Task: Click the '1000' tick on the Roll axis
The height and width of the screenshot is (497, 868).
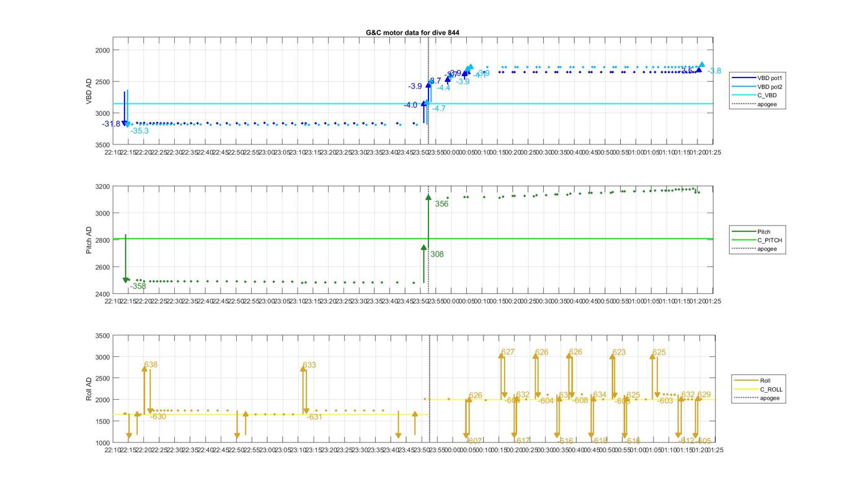Action: pyautogui.click(x=102, y=442)
